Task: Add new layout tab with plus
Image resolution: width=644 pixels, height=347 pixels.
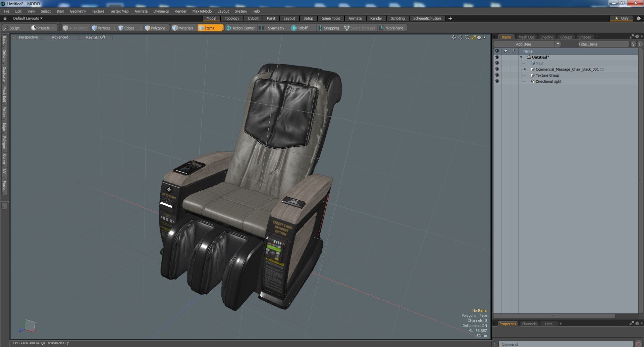Action: click(450, 18)
